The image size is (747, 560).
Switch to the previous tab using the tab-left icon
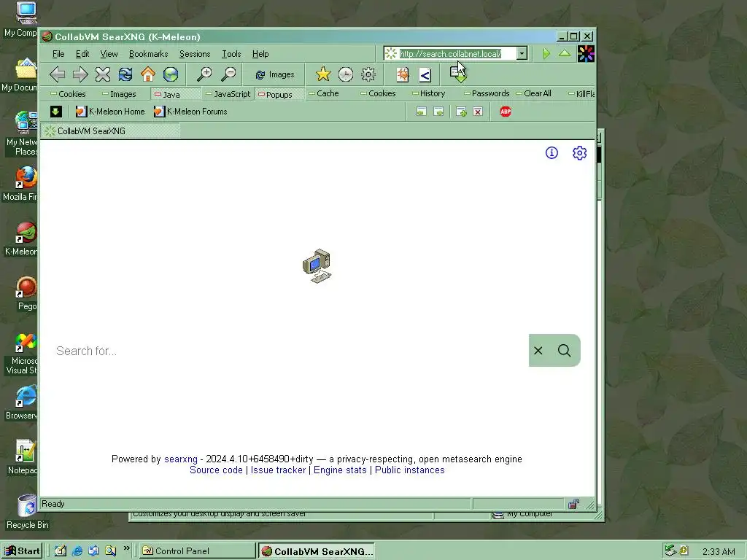[421, 112]
